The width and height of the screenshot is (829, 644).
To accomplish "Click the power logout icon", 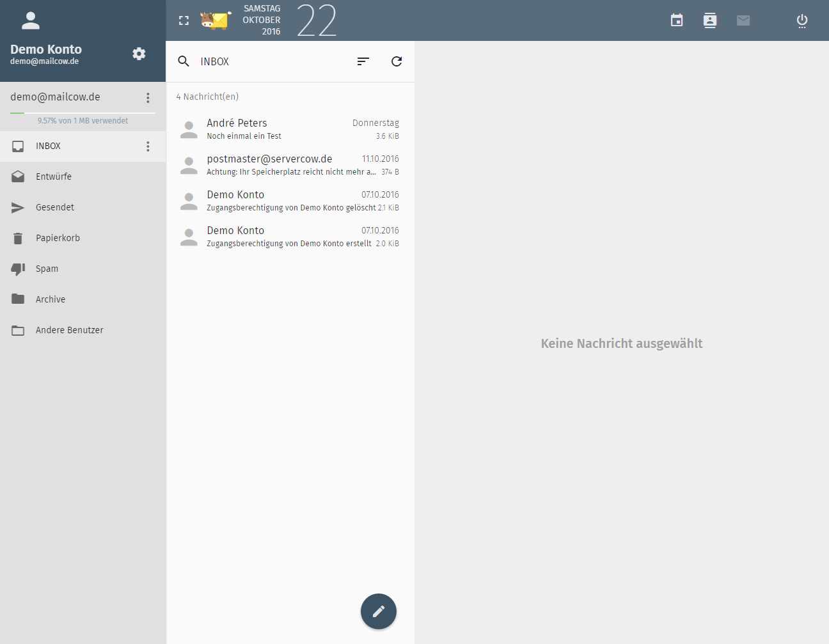I will [x=801, y=20].
